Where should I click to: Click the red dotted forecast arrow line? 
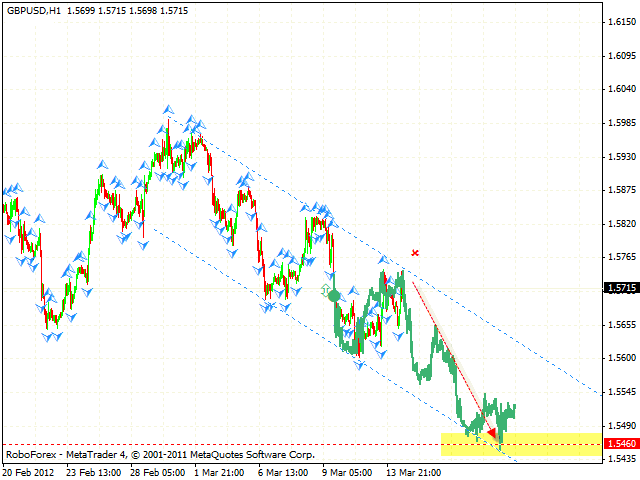(450, 354)
